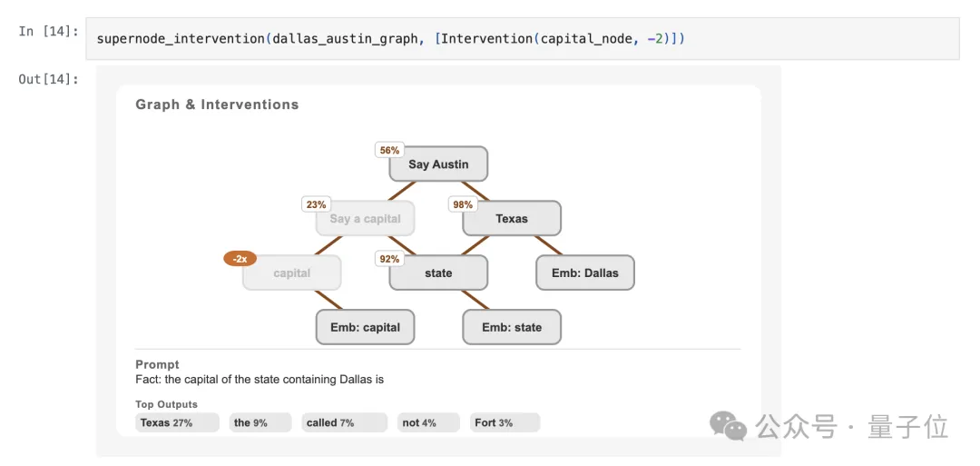Select the Texas 27% top output

177,422
